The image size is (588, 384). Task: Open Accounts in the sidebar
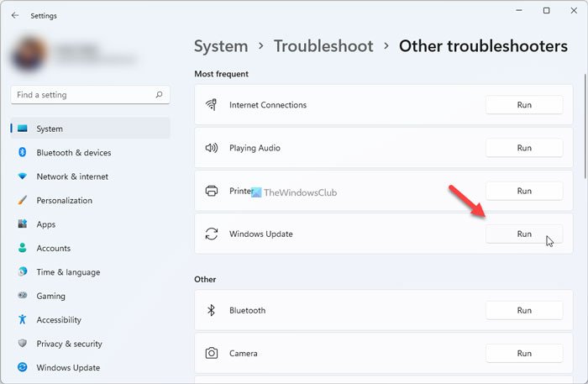coord(54,249)
